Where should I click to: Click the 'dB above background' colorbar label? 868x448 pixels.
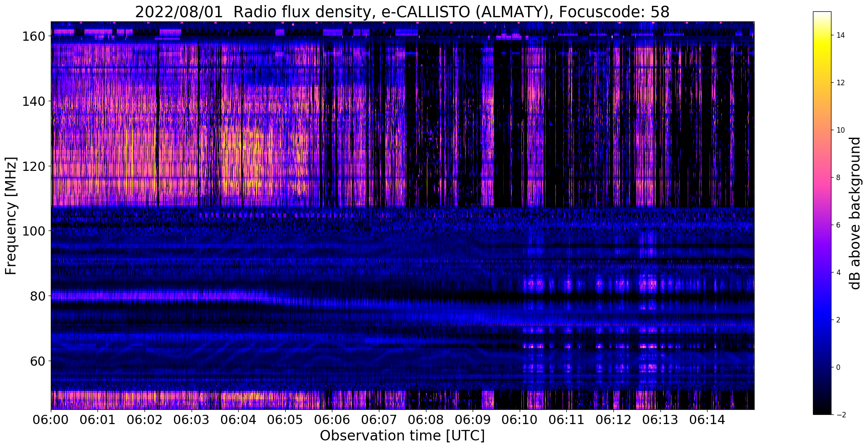point(855,213)
